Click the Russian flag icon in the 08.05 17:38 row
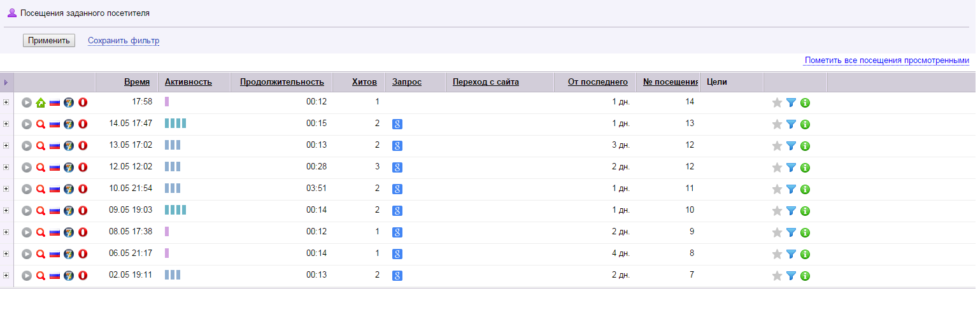 [55, 232]
